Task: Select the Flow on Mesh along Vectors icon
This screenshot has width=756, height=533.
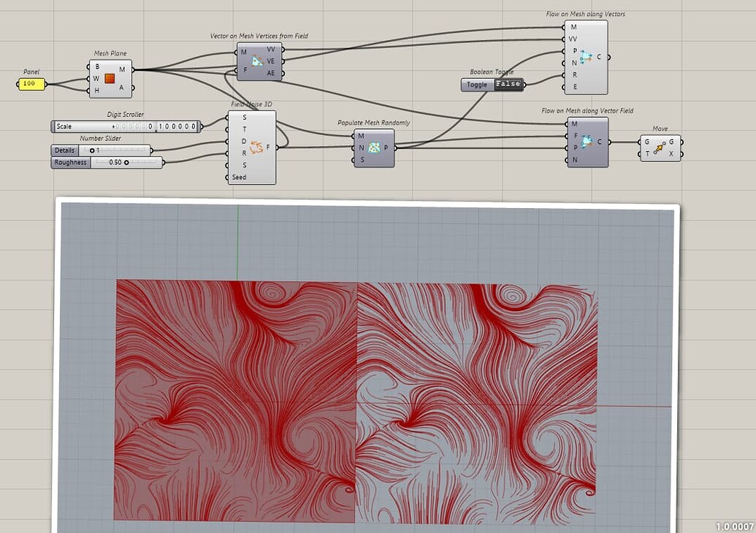Action: pos(587,58)
